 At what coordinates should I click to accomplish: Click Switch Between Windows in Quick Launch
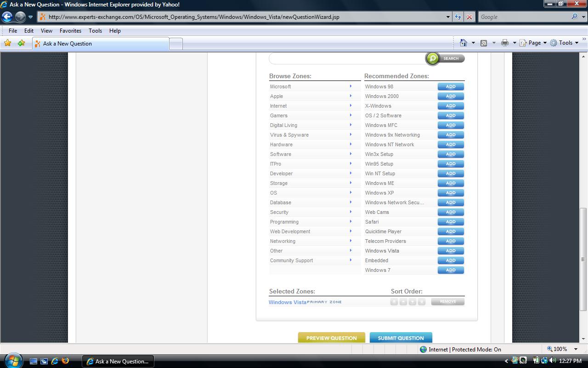pos(44,361)
